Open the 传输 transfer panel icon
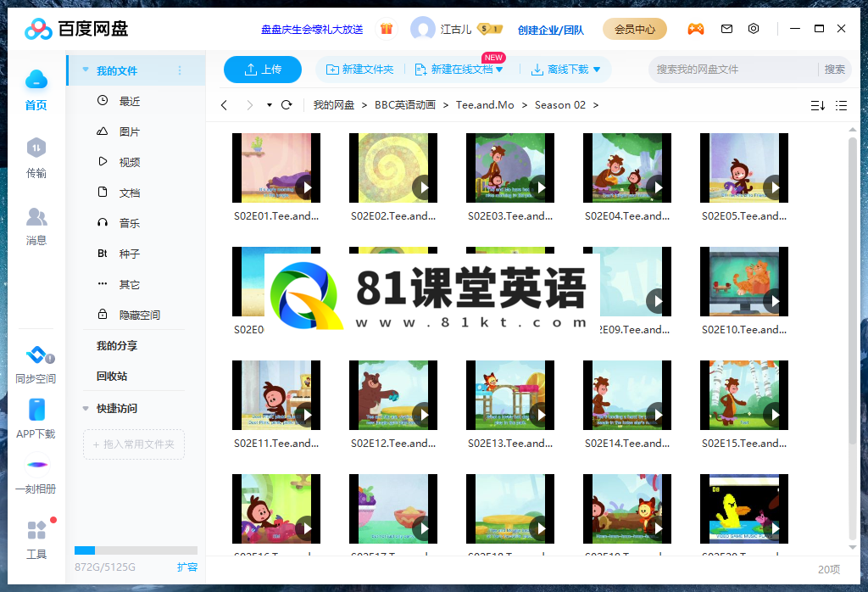Image resolution: width=868 pixels, height=592 pixels. (x=36, y=148)
